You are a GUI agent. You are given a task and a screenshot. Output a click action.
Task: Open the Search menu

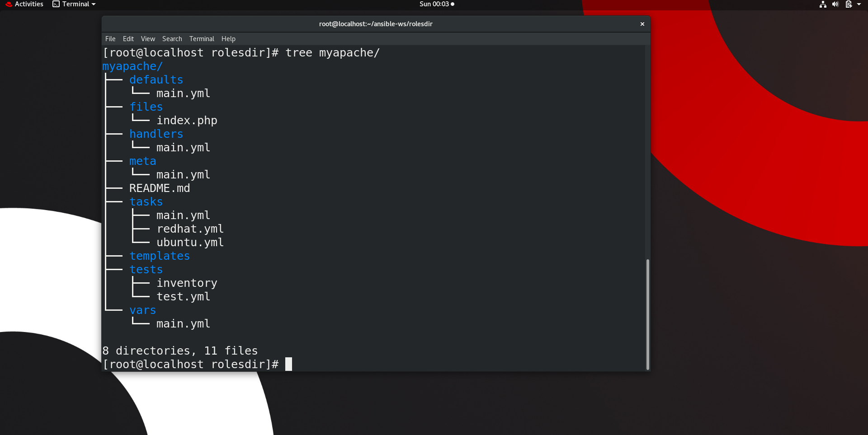(172, 39)
